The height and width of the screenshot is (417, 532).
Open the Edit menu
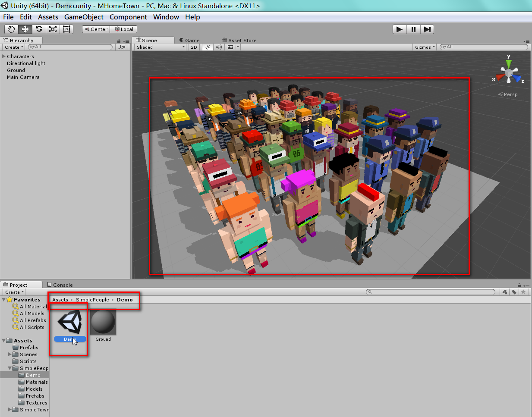(x=26, y=17)
